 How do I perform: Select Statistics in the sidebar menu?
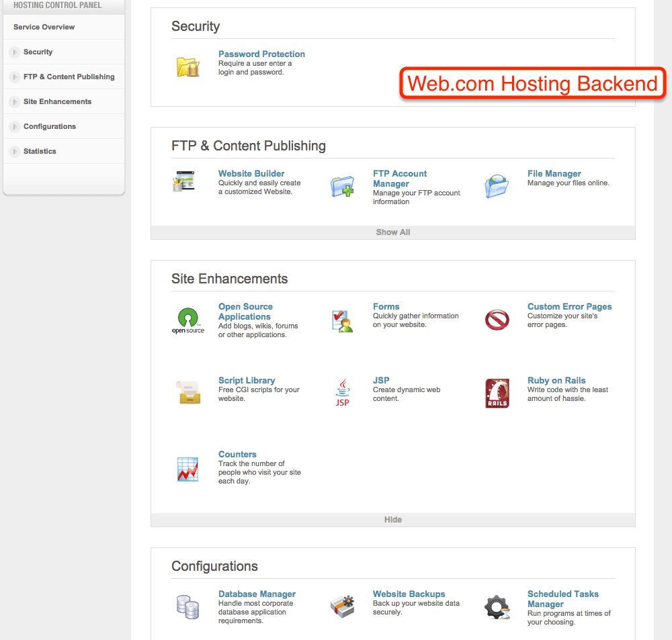[40, 151]
